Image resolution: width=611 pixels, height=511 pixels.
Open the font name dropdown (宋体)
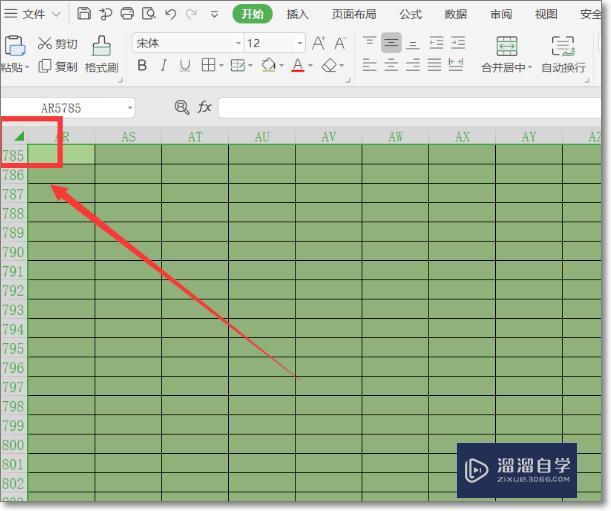(238, 43)
